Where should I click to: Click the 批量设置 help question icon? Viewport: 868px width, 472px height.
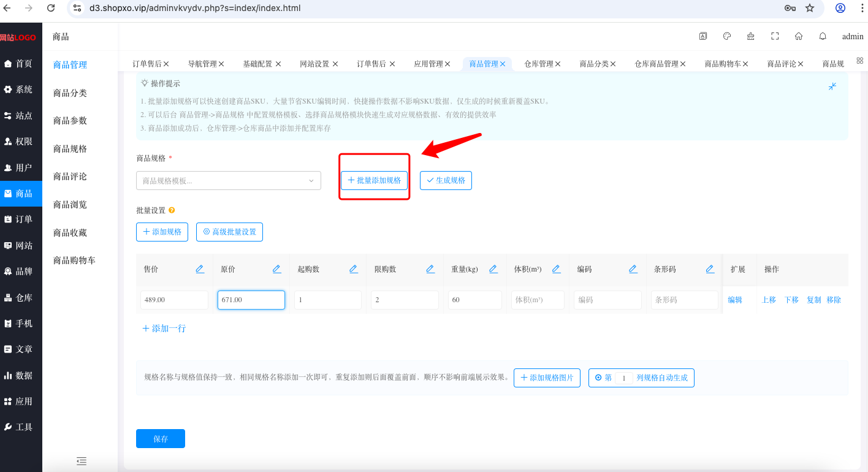pyautogui.click(x=172, y=210)
